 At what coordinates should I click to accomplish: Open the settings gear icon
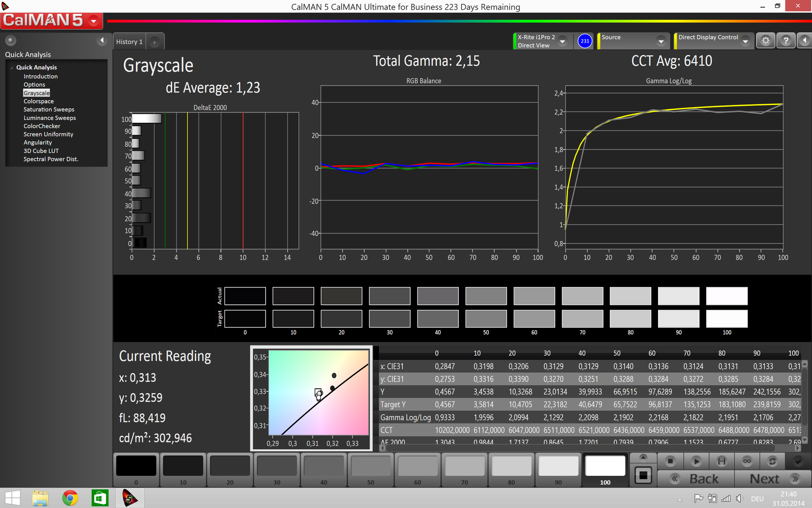(x=765, y=41)
